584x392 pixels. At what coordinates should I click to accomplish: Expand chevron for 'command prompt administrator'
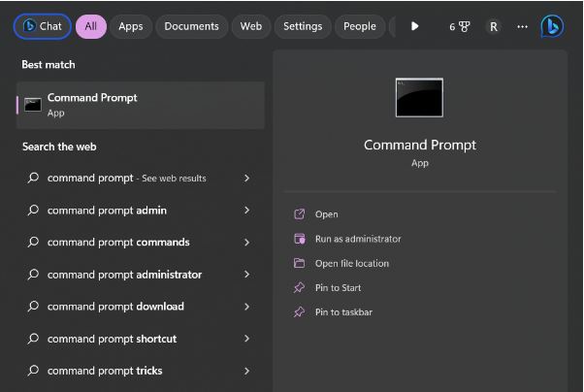[x=246, y=275]
